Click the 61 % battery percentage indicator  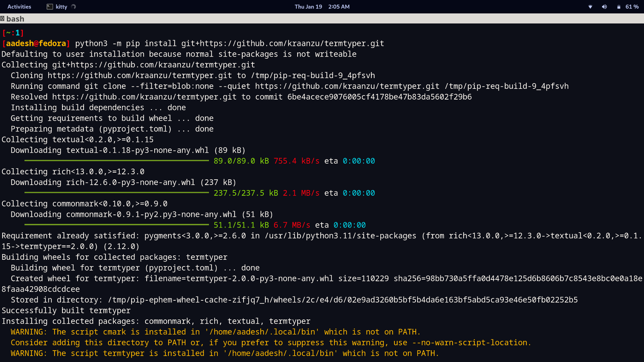coord(632,7)
